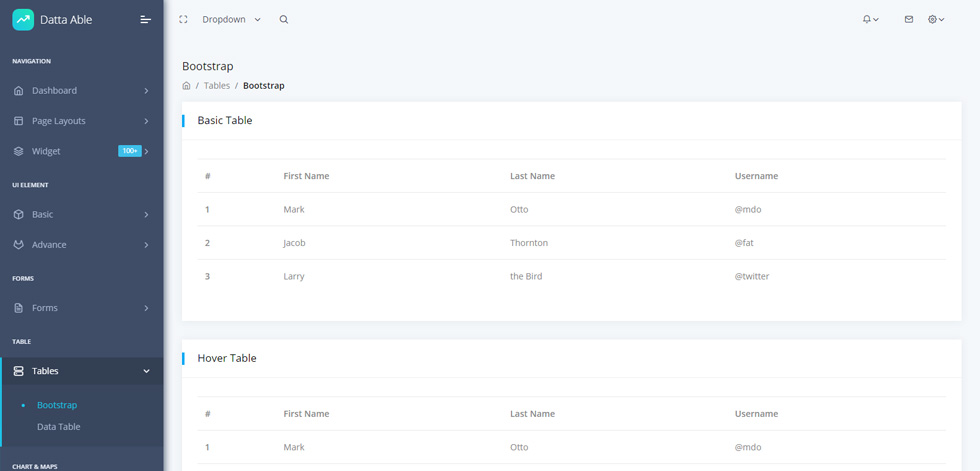Open the Advance menu item
The height and width of the screenshot is (471, 980).
81,245
